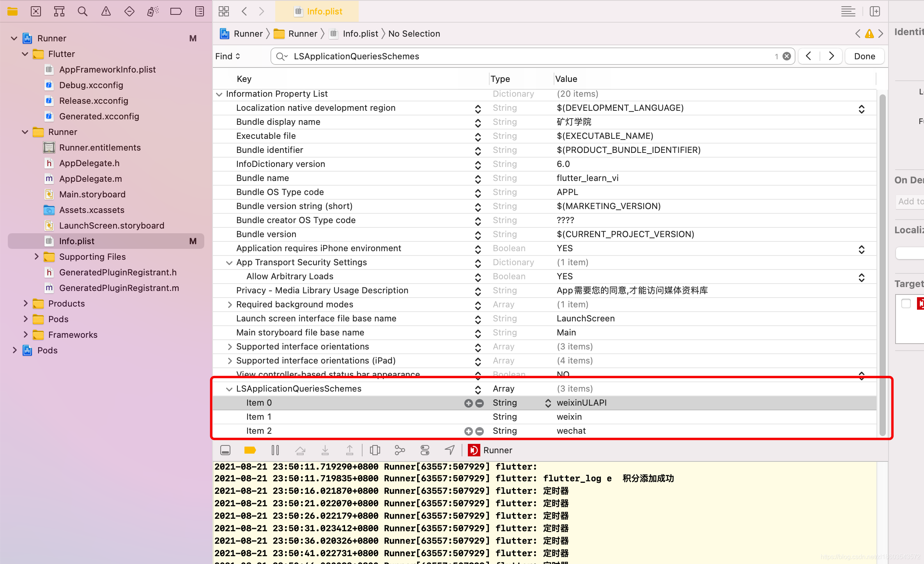
Task: Toggle the breakpoints activation button
Action: click(250, 450)
